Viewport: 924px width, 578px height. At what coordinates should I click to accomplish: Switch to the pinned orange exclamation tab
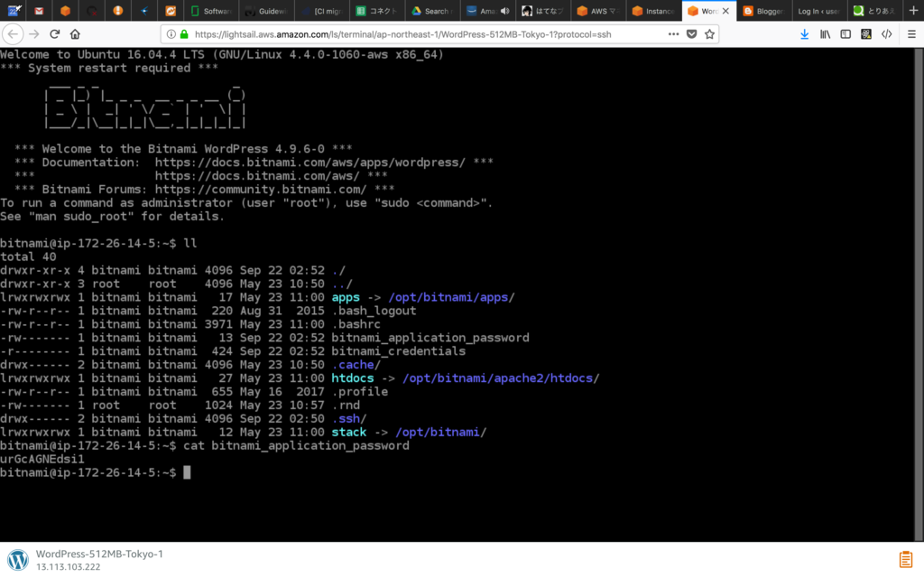(x=118, y=11)
